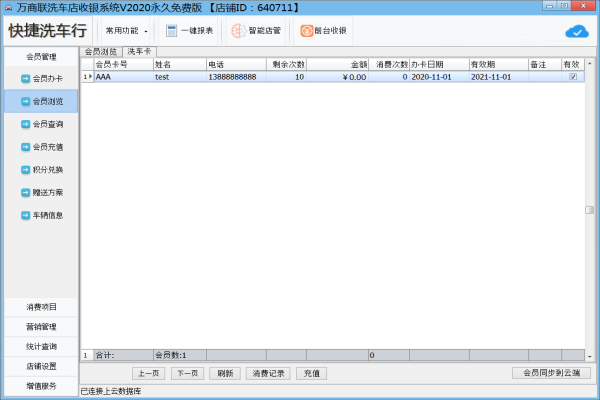Click the 智能店管 brain icon
Image resolution: width=600 pixels, height=400 pixels.
click(x=238, y=31)
